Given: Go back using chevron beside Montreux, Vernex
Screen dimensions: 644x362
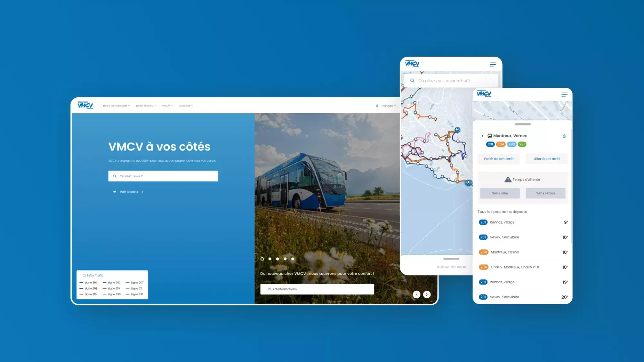Looking at the screenshot, I should pyautogui.click(x=482, y=136).
